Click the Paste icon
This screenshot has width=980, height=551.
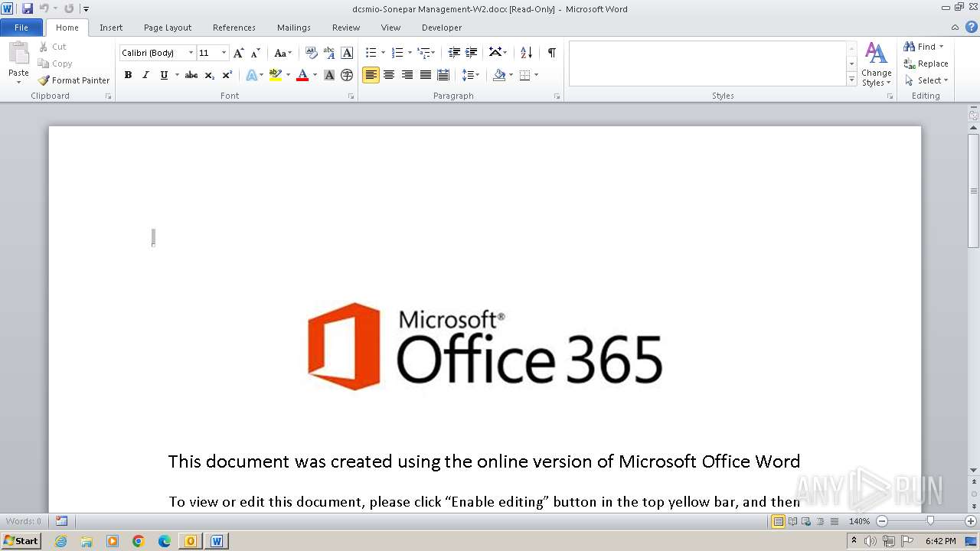tap(18, 54)
